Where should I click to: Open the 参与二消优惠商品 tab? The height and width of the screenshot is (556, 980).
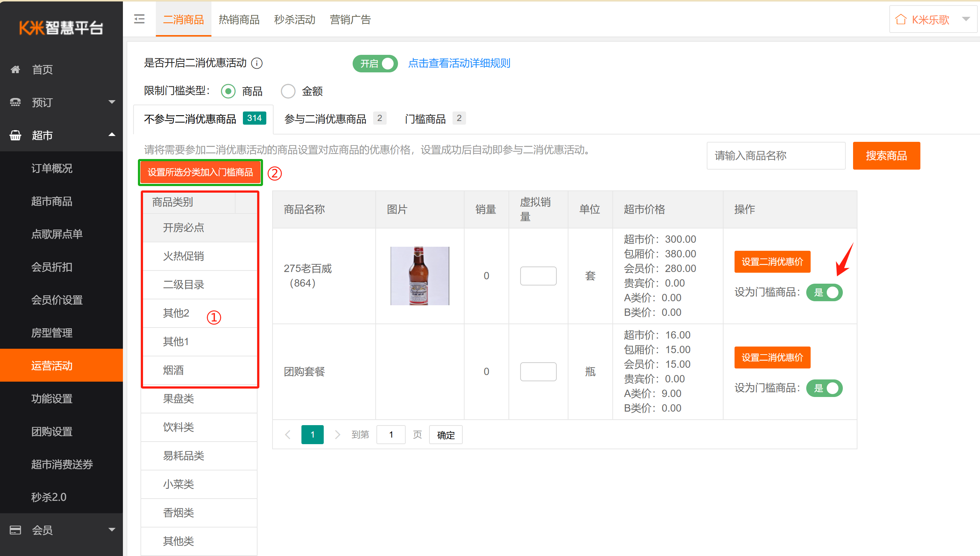coord(325,119)
